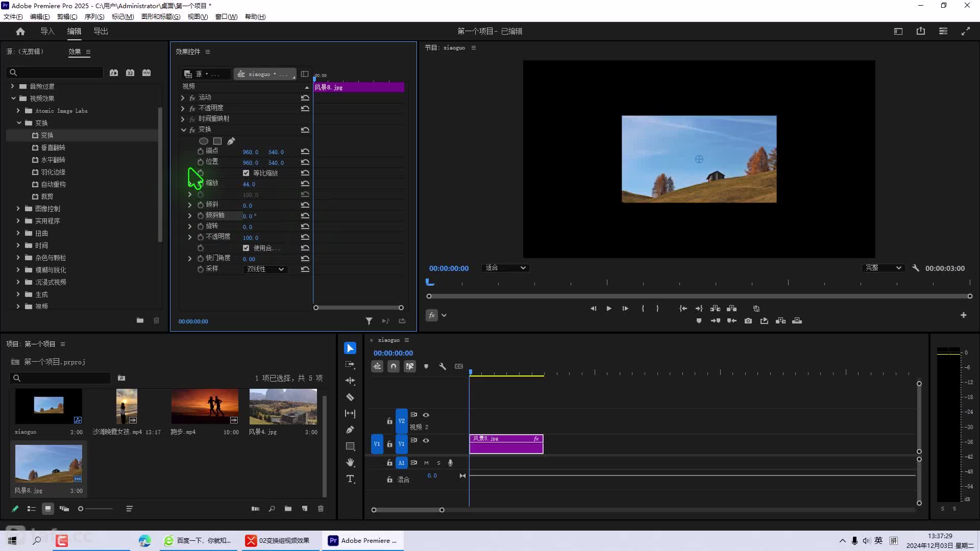Click the Home icon
This screenshot has width=980, height=551.
tap(20, 31)
